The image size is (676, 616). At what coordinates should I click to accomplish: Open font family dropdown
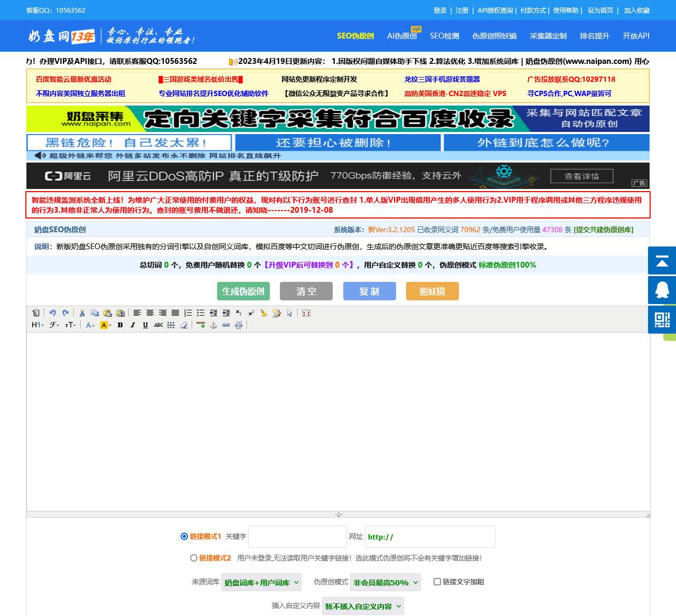(54, 325)
